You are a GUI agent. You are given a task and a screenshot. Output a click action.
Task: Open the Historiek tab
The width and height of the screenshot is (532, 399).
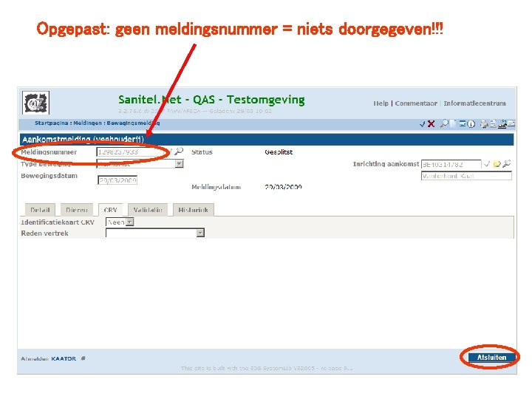pos(193,210)
